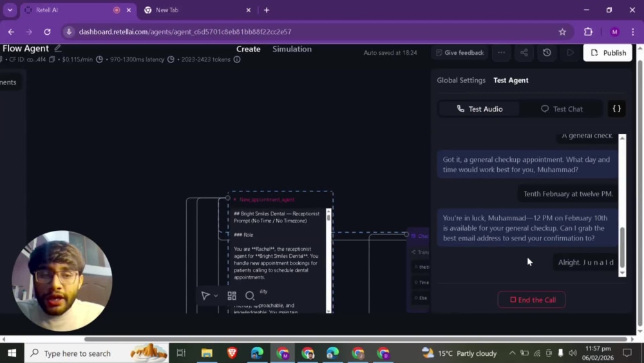
Task: Click the '### Role' heading in prompt node
Action: coord(243,235)
